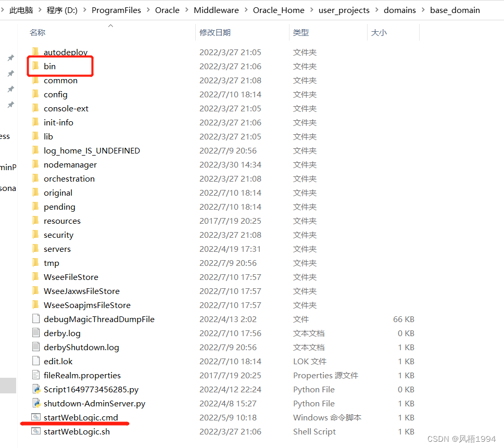Image resolution: width=504 pixels, height=448 pixels.
Task: Click the 2022/4/13 2:02 date cell
Action: (x=228, y=319)
